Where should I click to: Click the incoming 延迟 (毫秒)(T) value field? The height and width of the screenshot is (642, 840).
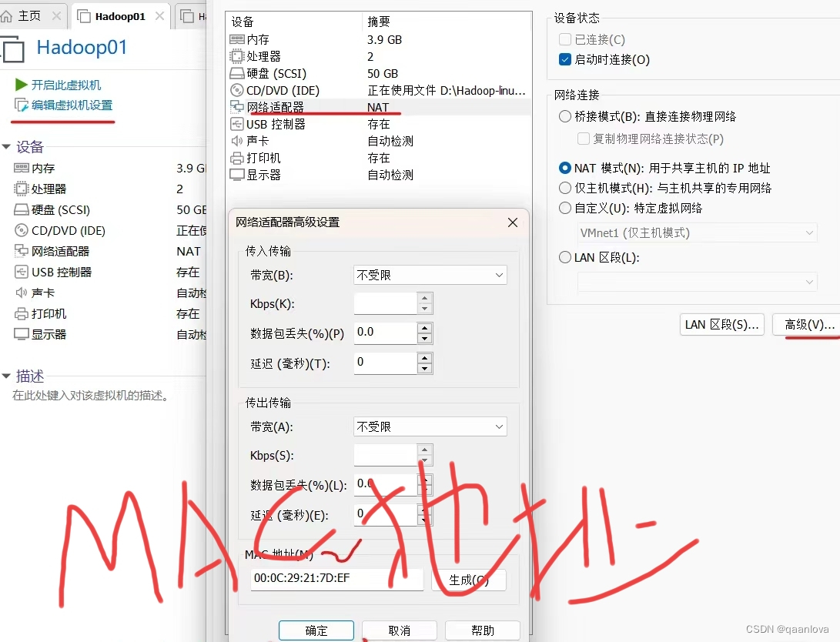[386, 363]
